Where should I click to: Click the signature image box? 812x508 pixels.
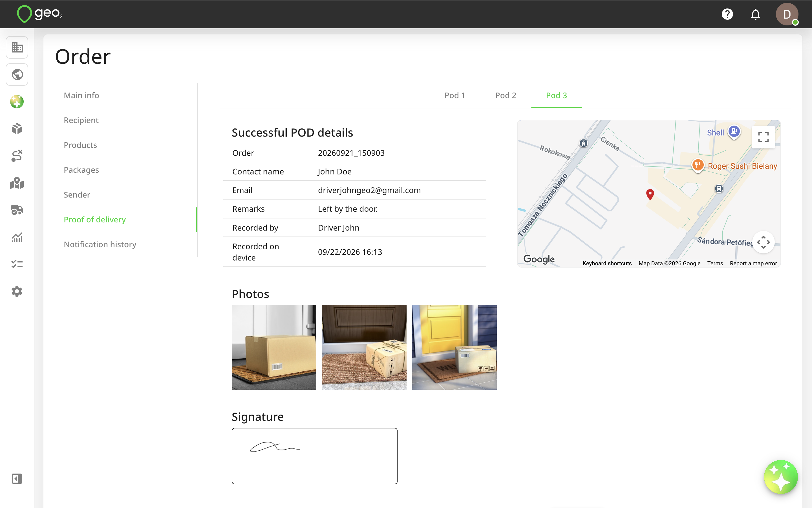click(x=314, y=456)
